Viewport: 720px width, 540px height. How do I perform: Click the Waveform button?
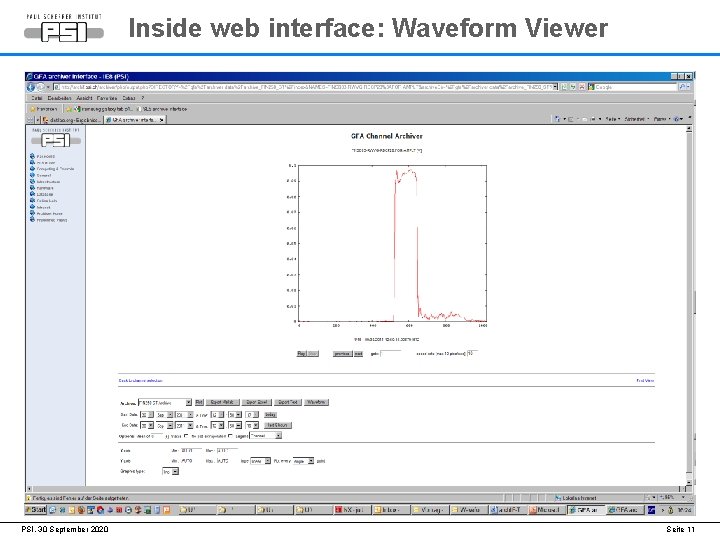coord(316,402)
